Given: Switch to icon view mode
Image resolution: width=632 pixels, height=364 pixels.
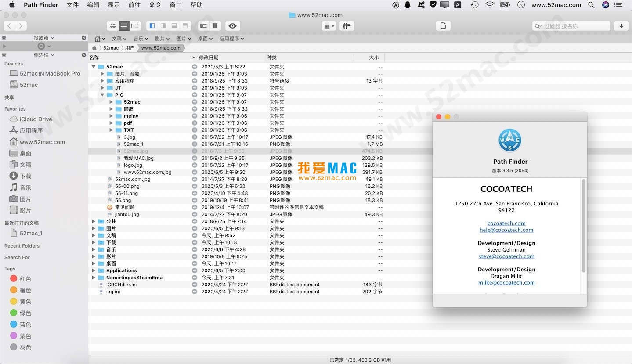Looking at the screenshot, I should pyautogui.click(x=113, y=26).
